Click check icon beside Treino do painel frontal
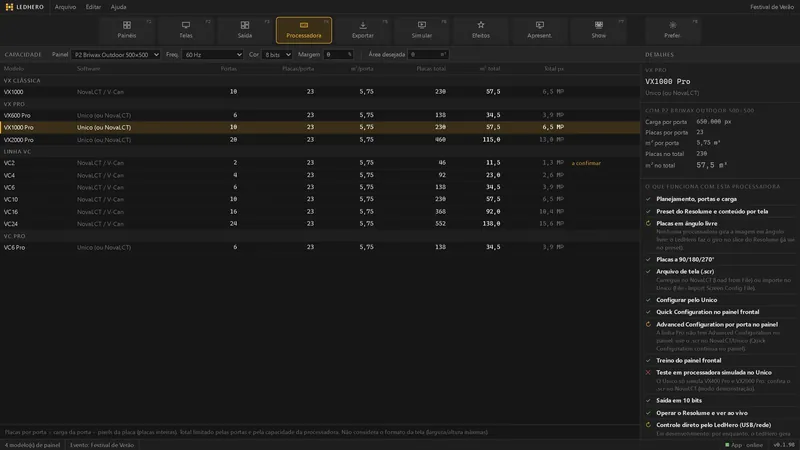The image size is (800, 450). (x=648, y=360)
